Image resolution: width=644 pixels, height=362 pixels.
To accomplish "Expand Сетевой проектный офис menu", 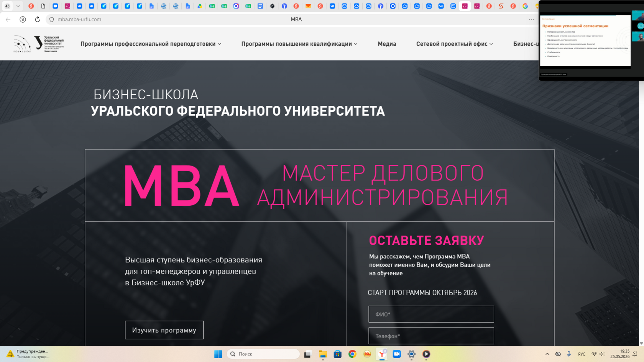I will [x=455, y=44].
